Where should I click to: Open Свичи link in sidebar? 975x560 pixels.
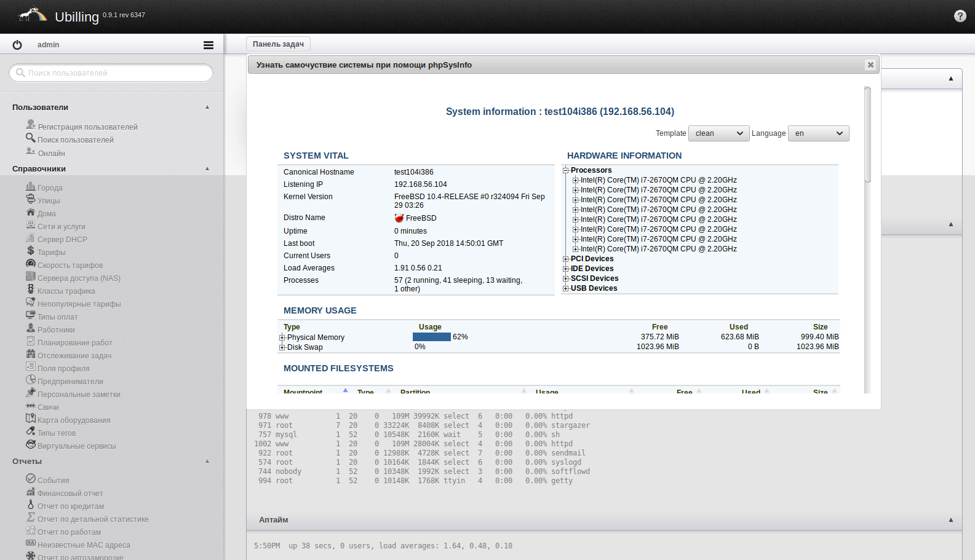coord(48,408)
